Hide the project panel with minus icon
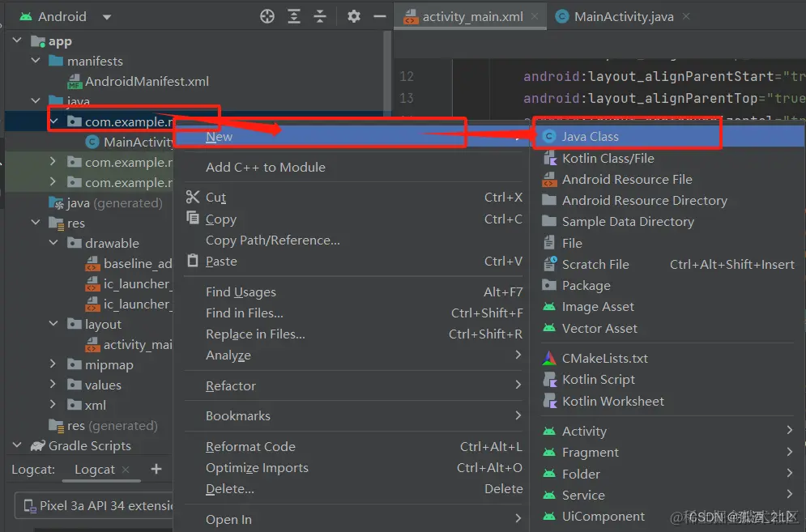Image resolution: width=806 pixels, height=532 pixels. pyautogui.click(x=380, y=16)
